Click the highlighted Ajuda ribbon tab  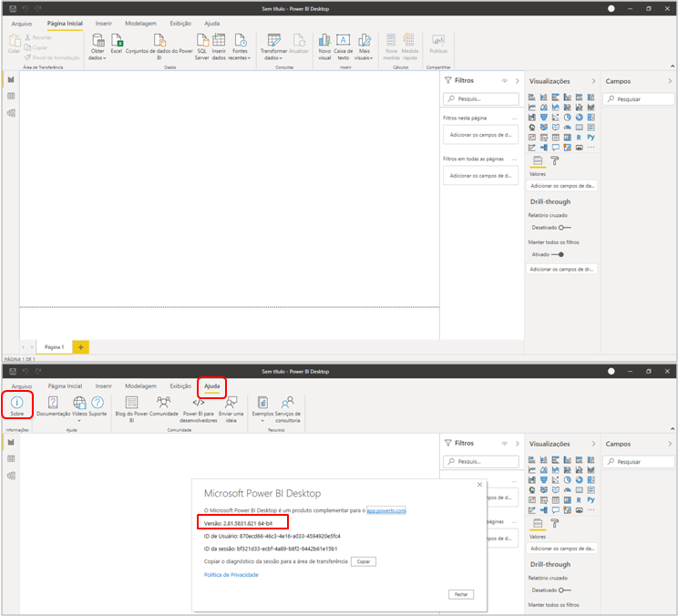(x=211, y=386)
